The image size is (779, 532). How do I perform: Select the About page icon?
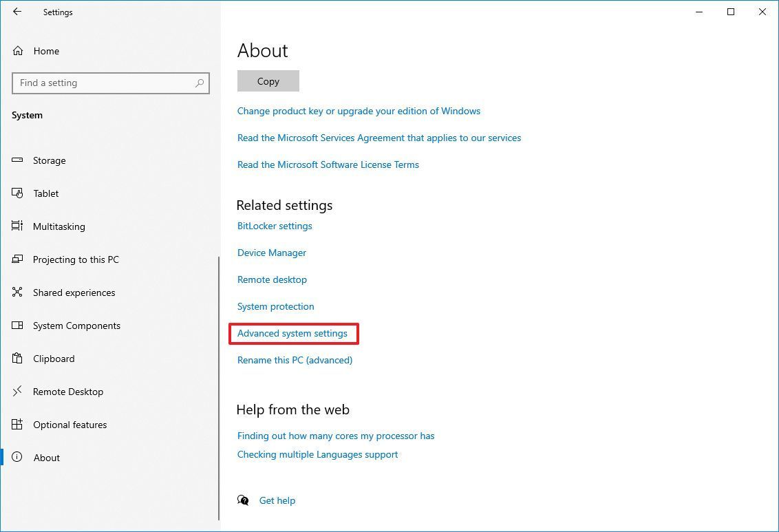tap(18, 458)
